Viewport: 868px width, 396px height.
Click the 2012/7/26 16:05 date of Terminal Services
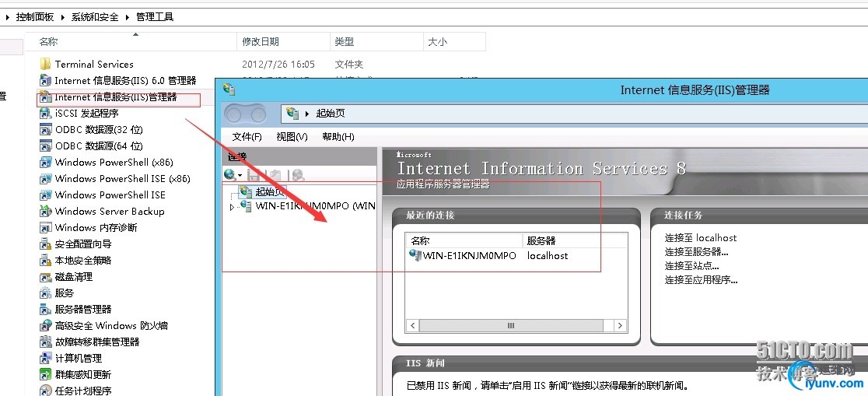(278, 65)
